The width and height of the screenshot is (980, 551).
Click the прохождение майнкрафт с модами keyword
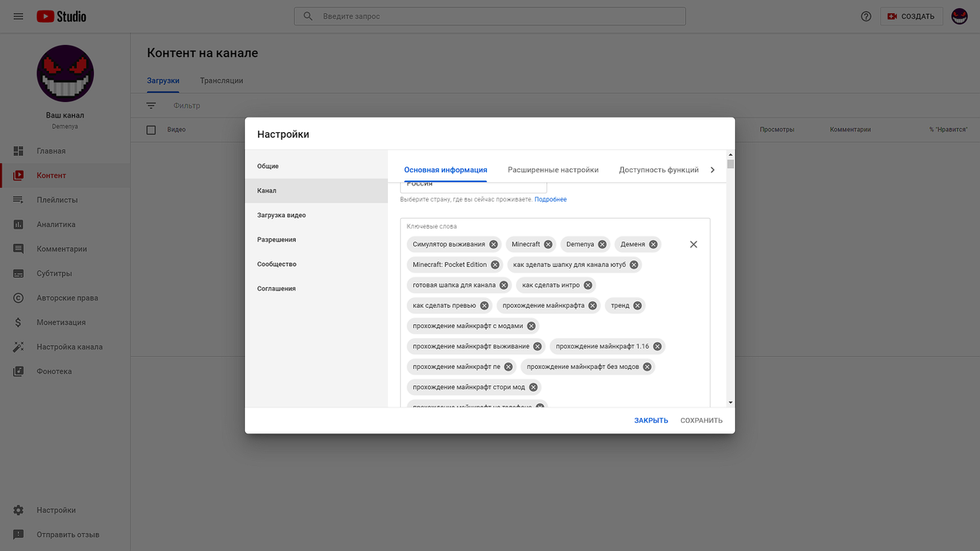point(473,326)
